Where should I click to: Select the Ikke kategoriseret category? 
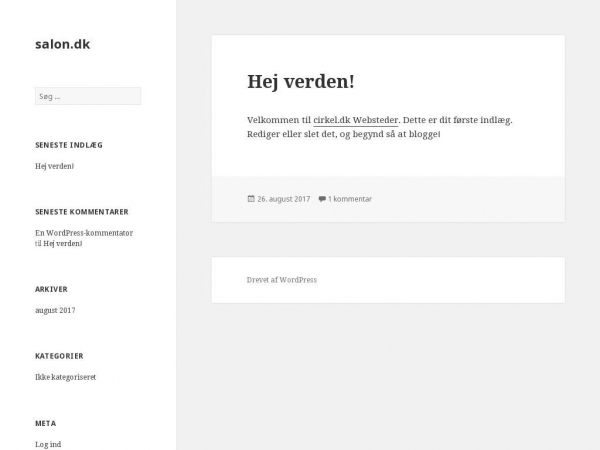tap(66, 377)
